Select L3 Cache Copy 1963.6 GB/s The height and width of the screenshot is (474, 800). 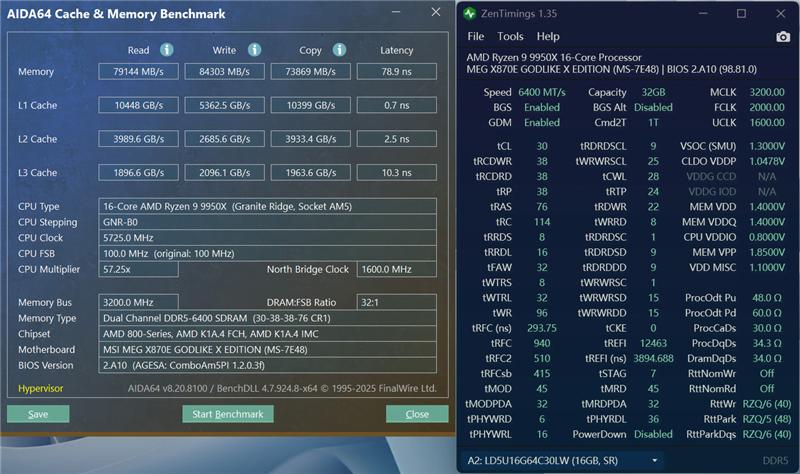(x=311, y=172)
